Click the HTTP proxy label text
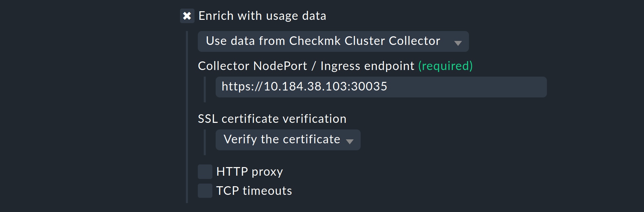Image resolution: width=644 pixels, height=212 pixels. [249, 172]
